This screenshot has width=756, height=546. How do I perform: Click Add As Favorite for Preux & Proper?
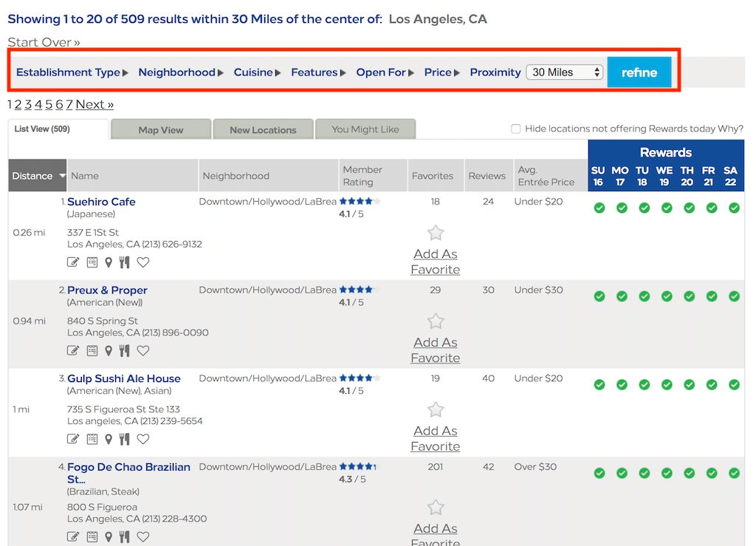pos(436,349)
